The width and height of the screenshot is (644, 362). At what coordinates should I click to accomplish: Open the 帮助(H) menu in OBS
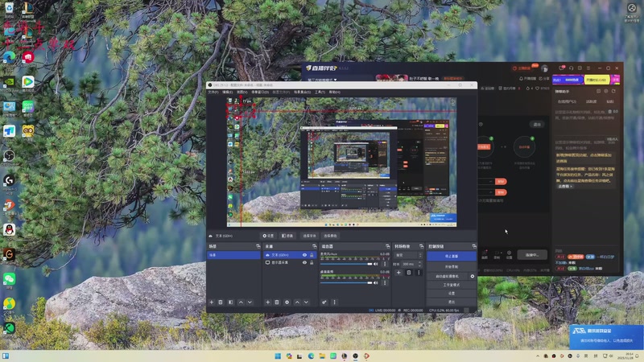(x=334, y=92)
